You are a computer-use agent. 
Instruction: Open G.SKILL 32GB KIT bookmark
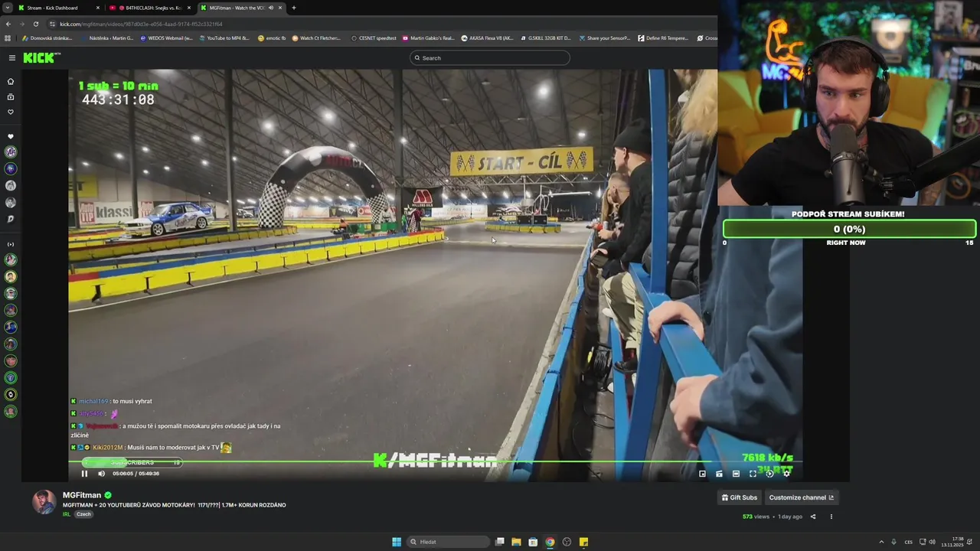click(x=545, y=38)
